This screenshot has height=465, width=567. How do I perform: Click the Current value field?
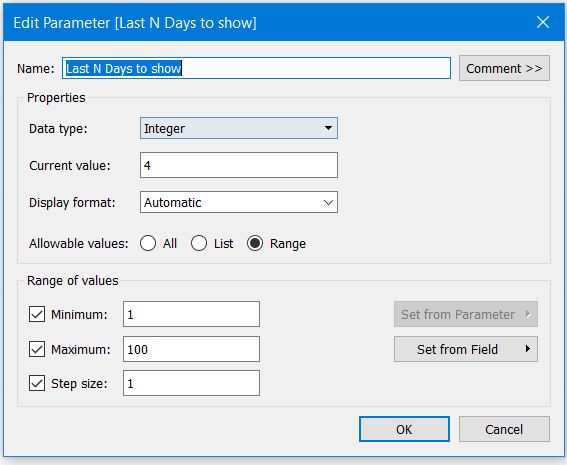point(239,165)
